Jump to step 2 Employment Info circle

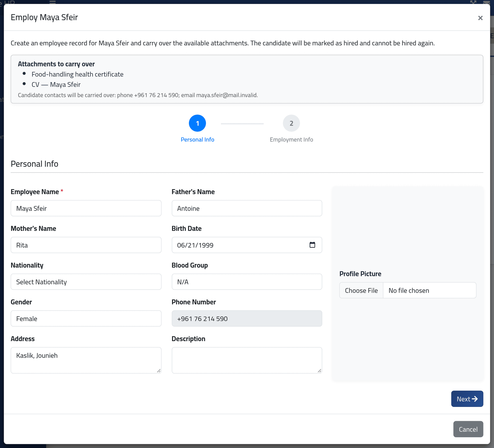[291, 123]
